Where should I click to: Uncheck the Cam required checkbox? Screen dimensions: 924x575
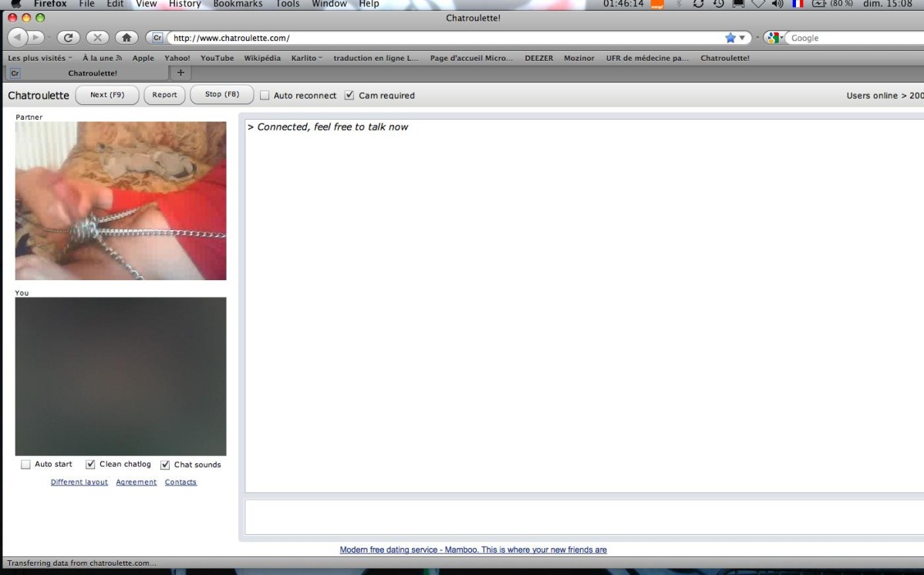pos(349,95)
